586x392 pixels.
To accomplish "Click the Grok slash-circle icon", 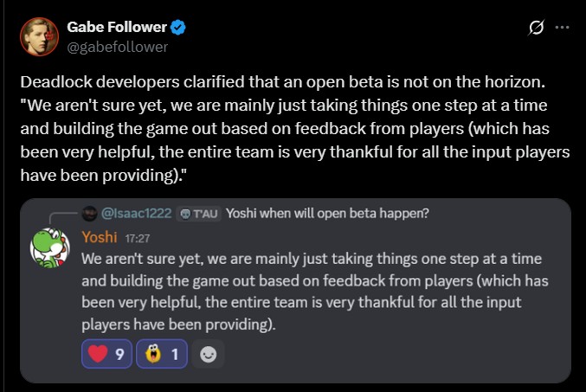I will [536, 28].
